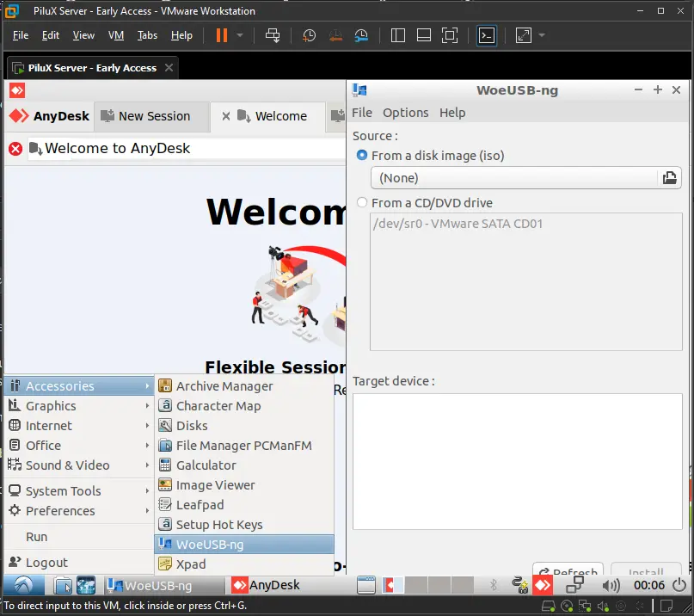Select From a disk image (iso) radio

click(x=362, y=155)
